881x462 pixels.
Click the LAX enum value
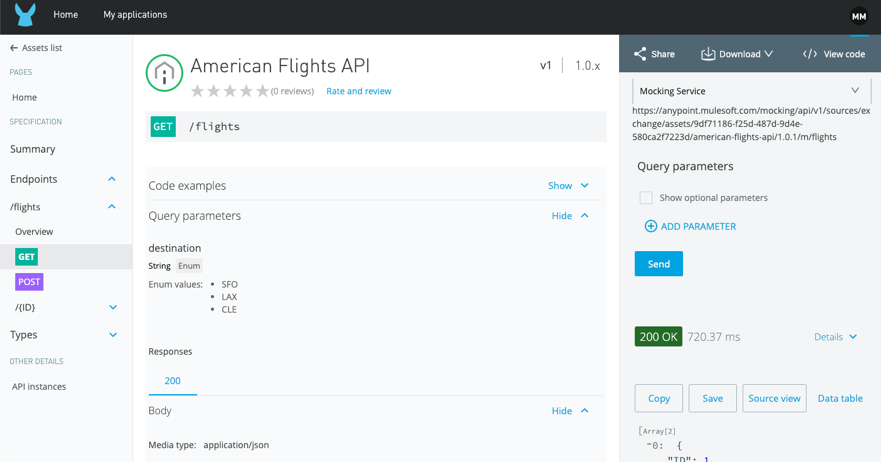(229, 297)
